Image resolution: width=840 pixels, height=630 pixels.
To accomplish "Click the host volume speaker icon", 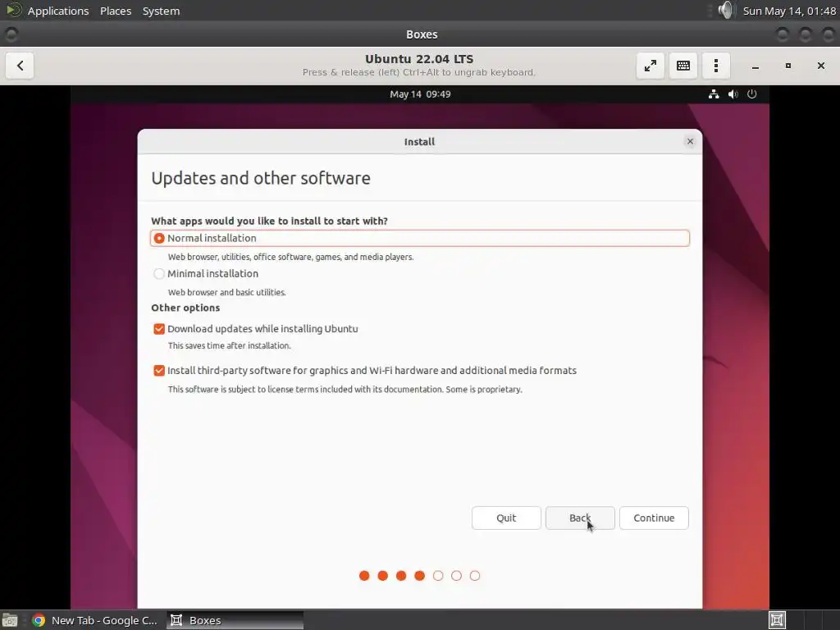I will [x=726, y=10].
